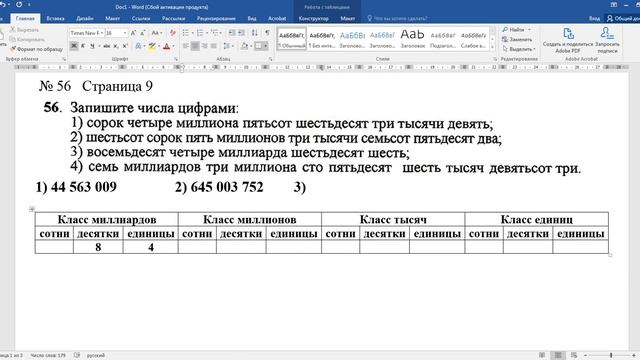Viewport: 640px width, 360px height.
Task: Click the redo icon in the quick access toolbar
Action: point(19,5)
